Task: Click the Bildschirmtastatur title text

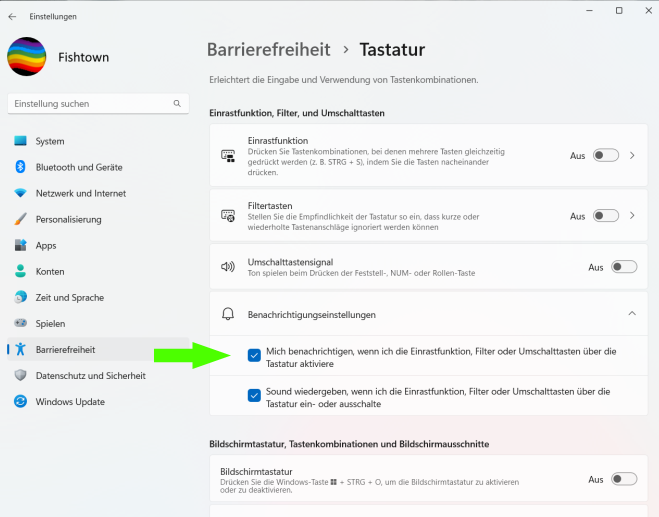Action: [x=256, y=472]
